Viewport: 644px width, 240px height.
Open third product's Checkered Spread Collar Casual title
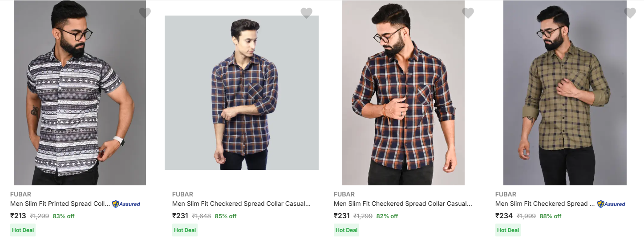[403, 204]
